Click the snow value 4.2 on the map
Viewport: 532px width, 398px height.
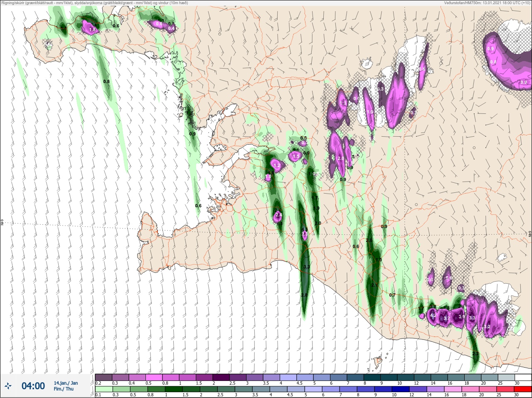click(433, 315)
